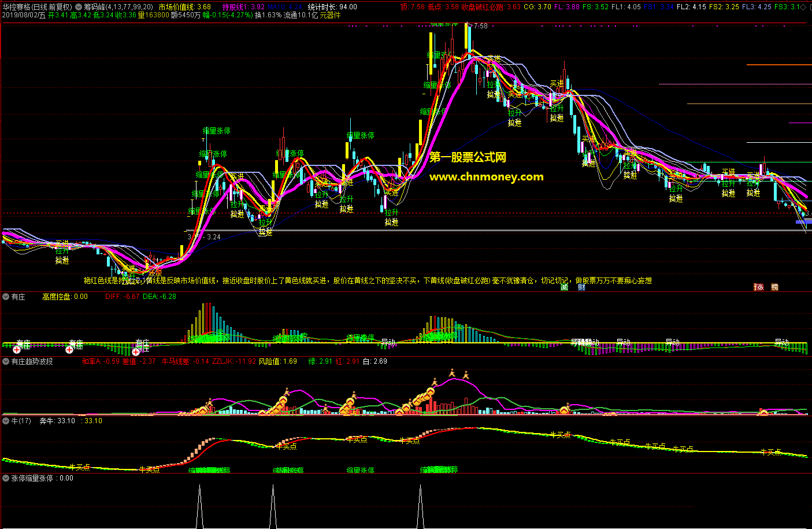
Task: Click the 高度控盘: 0.00 readout
Action: pos(65,297)
